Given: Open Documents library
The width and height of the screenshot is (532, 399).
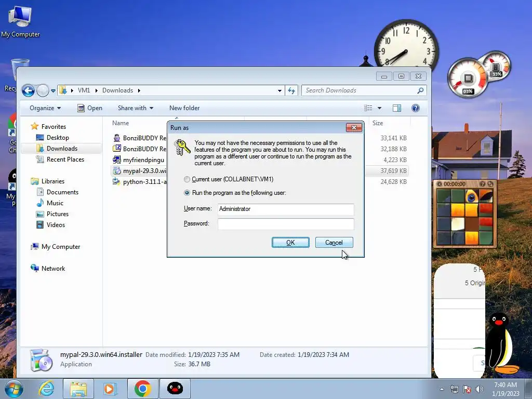Looking at the screenshot, I should point(62,192).
